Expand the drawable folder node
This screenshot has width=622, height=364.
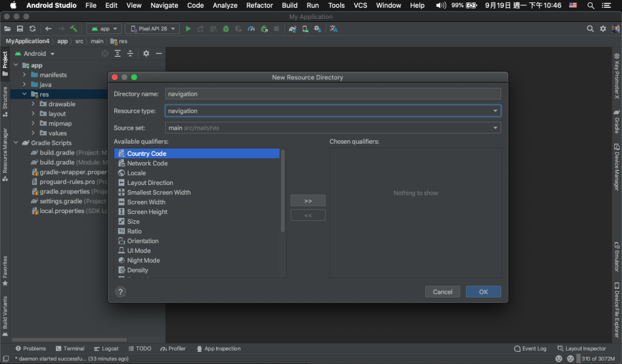tap(33, 104)
